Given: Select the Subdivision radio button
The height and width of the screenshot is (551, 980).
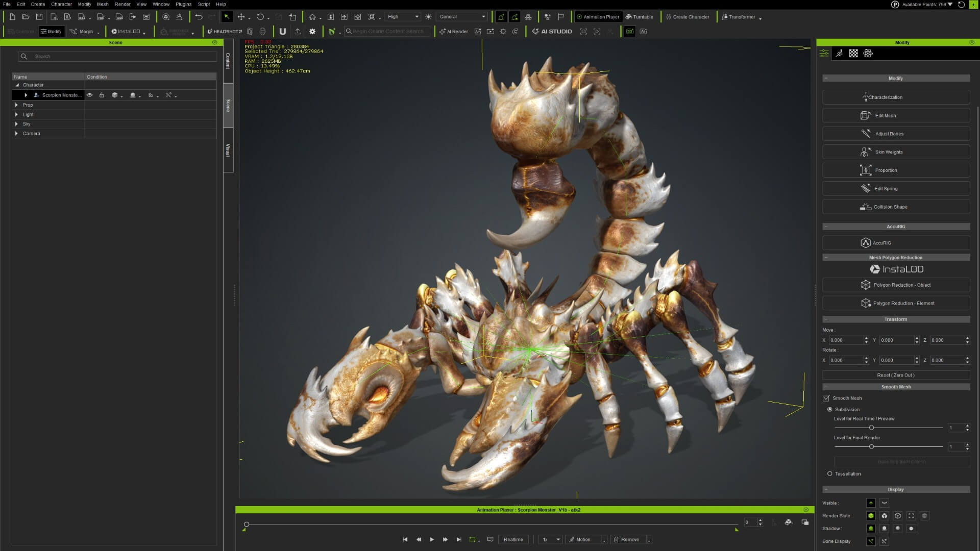Looking at the screenshot, I should pyautogui.click(x=830, y=410).
